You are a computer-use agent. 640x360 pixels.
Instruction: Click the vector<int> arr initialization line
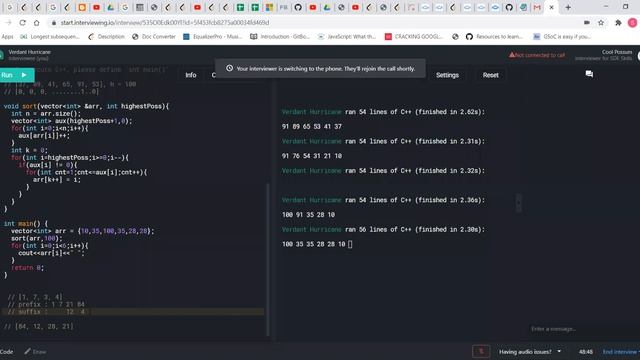coord(82,231)
